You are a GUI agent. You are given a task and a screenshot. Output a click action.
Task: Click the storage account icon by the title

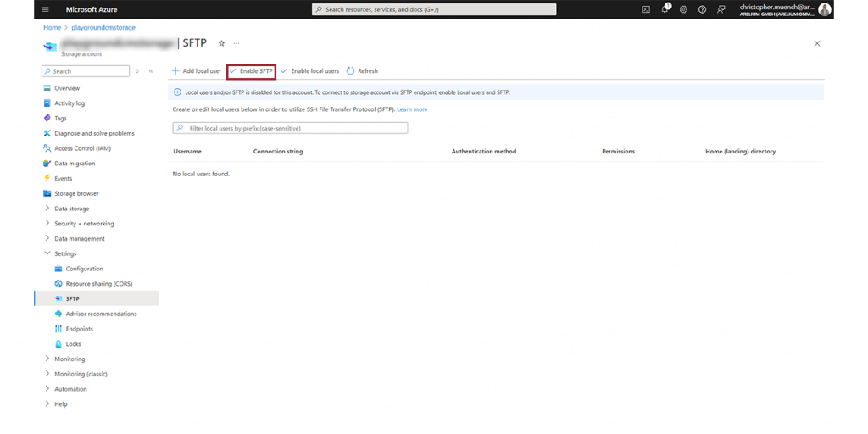pos(50,46)
